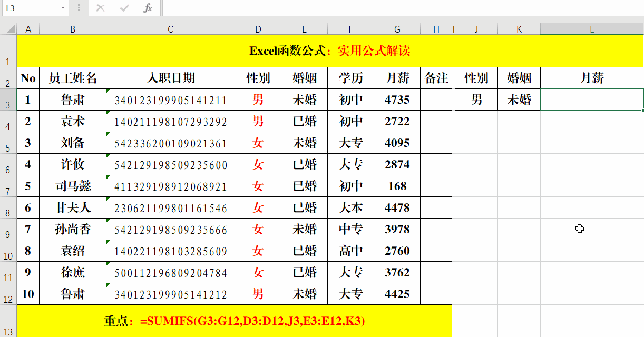Click ID number 230621199801161546
This screenshot has height=337, width=644.
171,207
